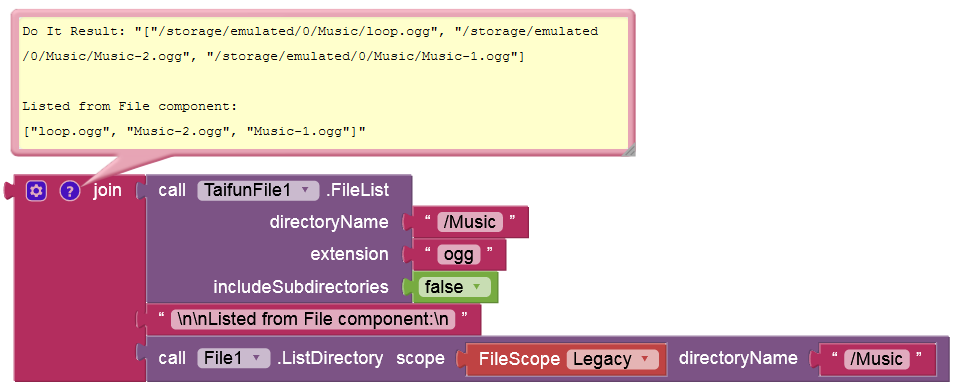Viewport: 954px width, 389px height.
Task: Click the extension parameter label
Action: (x=349, y=254)
